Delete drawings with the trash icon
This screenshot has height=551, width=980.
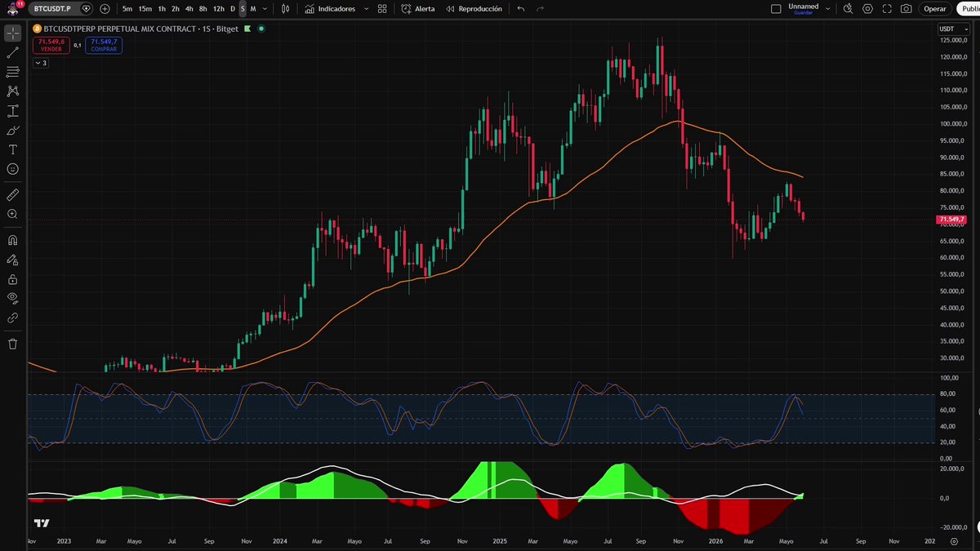(x=13, y=344)
